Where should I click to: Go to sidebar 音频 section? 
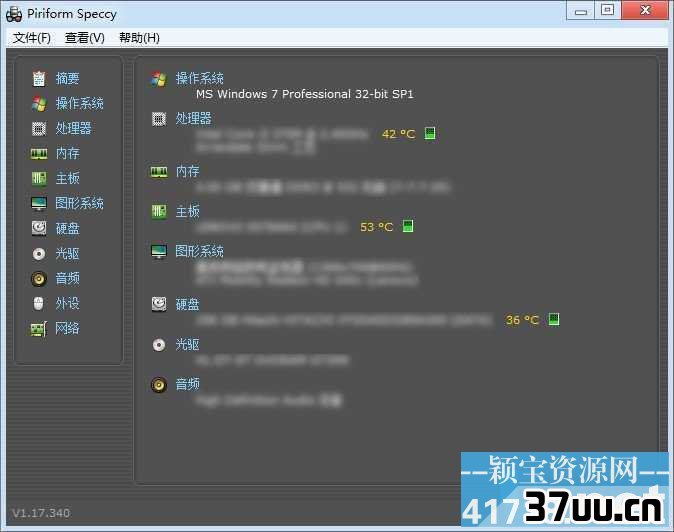click(x=67, y=278)
